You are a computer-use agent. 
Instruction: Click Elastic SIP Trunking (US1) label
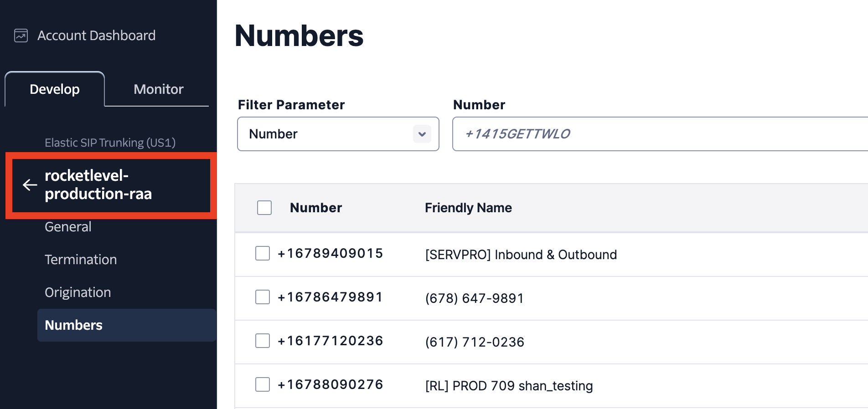point(110,143)
